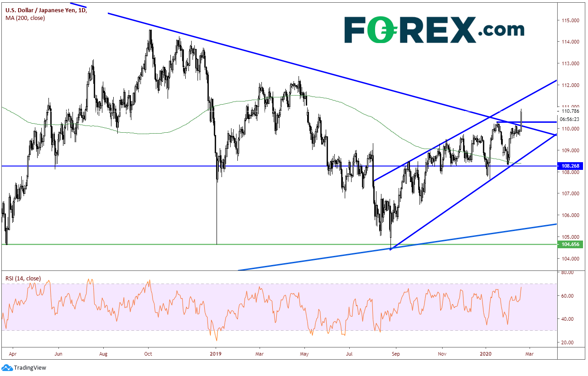Image resolution: width=588 pixels, height=376 pixels.
Task: Select the RSI (14, close) indicator label
Action: [x=23, y=278]
